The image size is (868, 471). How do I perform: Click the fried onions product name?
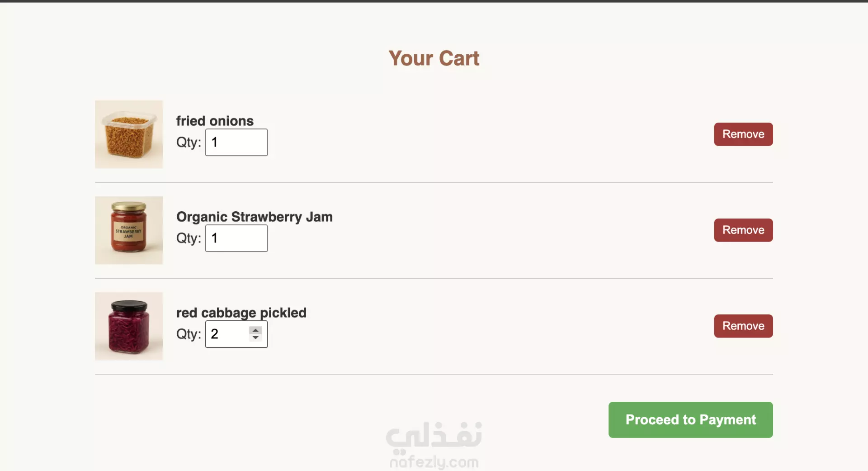[215, 121]
